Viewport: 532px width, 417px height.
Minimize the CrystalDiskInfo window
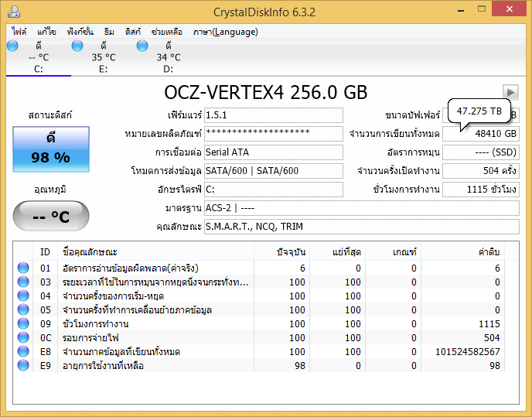[x=461, y=9]
